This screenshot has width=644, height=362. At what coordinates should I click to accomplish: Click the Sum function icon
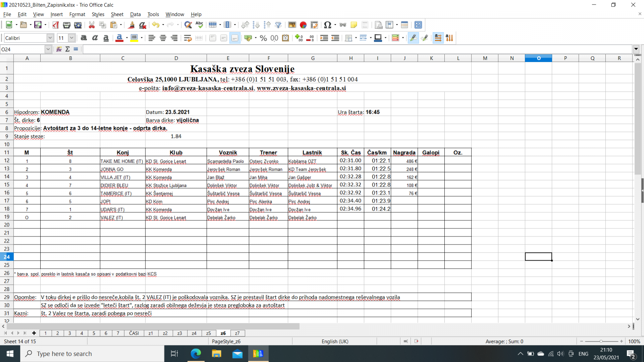pyautogui.click(x=67, y=49)
